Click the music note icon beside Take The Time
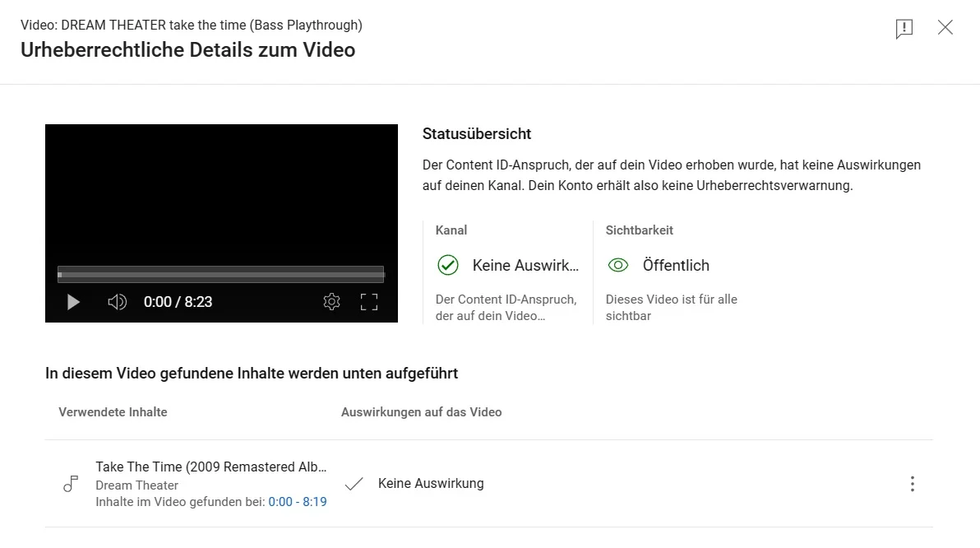This screenshot has height=548, width=980. (x=70, y=484)
